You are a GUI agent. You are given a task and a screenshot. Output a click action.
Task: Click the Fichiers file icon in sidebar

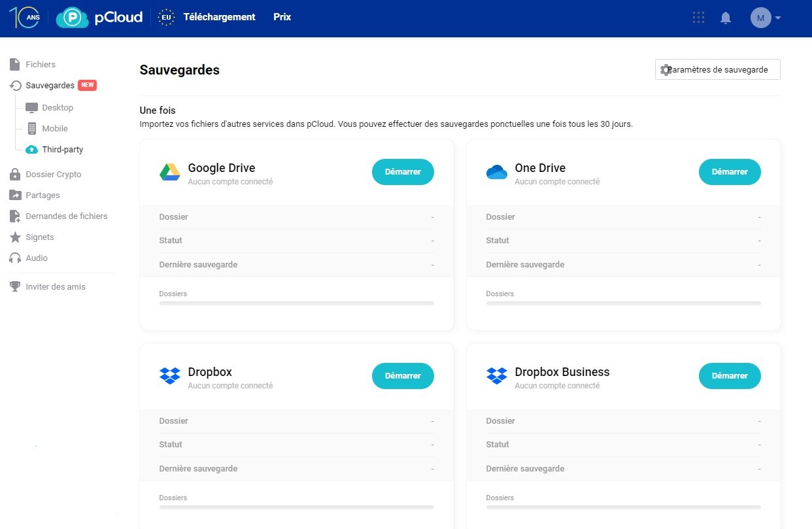coord(14,64)
